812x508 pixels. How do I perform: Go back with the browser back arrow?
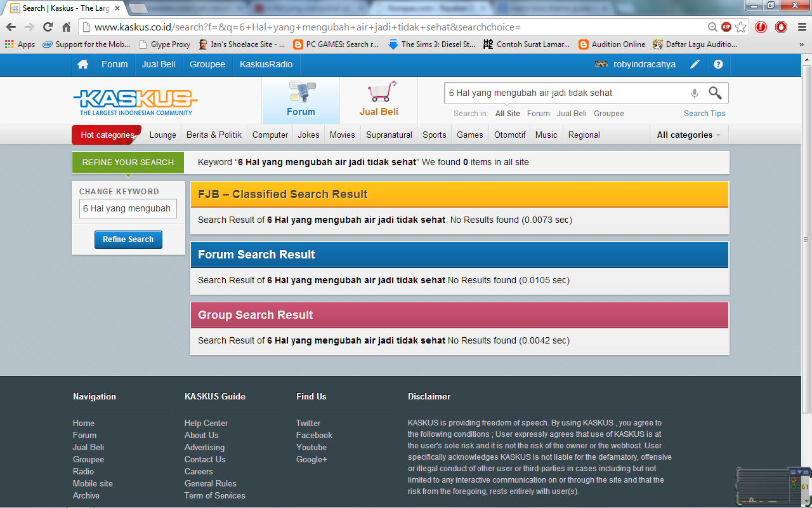coord(11,27)
